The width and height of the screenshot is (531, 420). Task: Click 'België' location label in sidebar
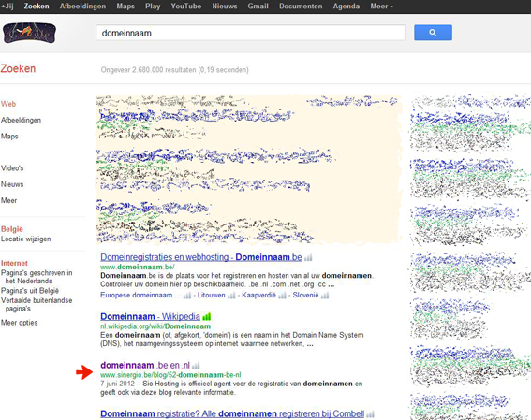[12, 229]
